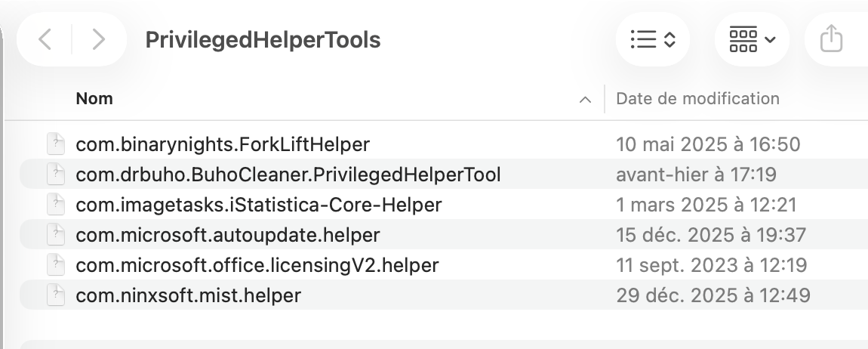Viewport: 868px width, 349px height.
Task: Toggle sort order chevron in Nom column
Action: tap(584, 99)
